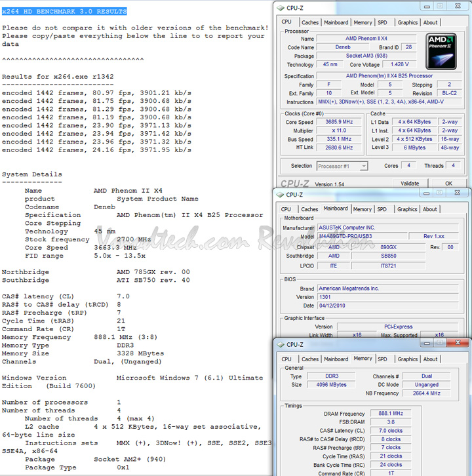Select Graphics tab in Mainboard CPU-Z window
This screenshot has height=476, width=472.
tap(407, 209)
